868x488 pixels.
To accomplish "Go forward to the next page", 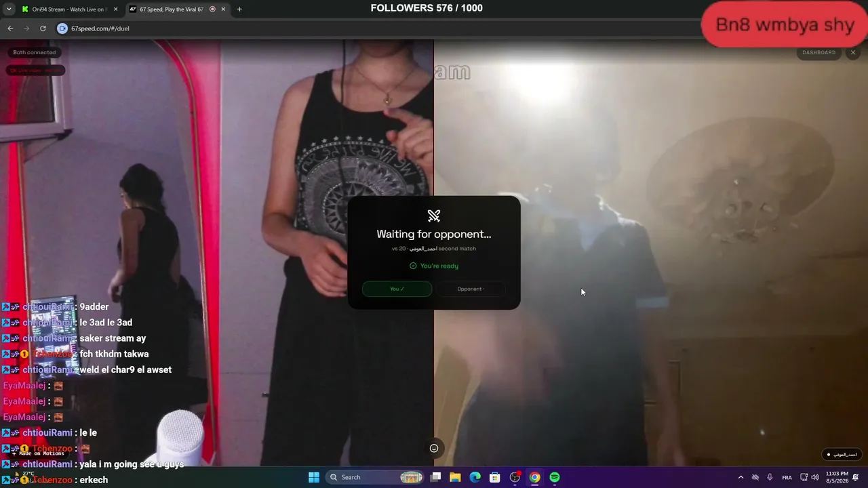I will tap(26, 28).
